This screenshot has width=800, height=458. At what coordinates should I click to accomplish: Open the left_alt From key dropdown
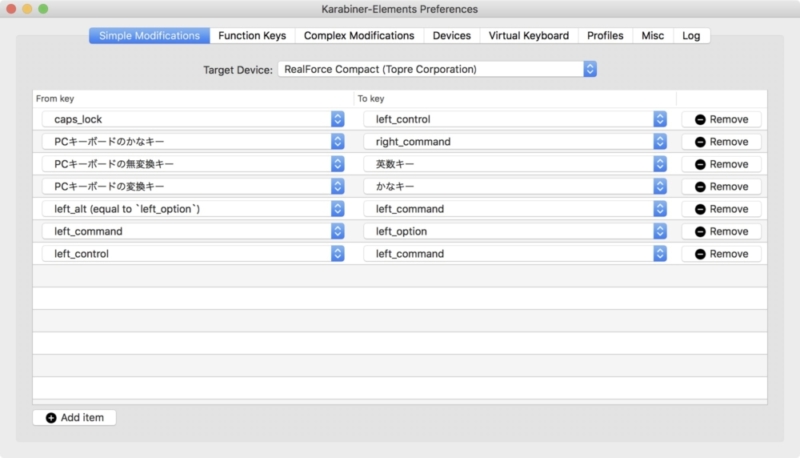point(193,209)
